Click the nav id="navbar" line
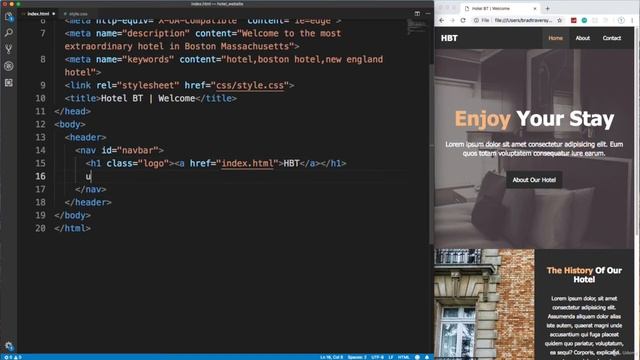Image resolution: width=640 pixels, height=360 pixels. coord(119,150)
